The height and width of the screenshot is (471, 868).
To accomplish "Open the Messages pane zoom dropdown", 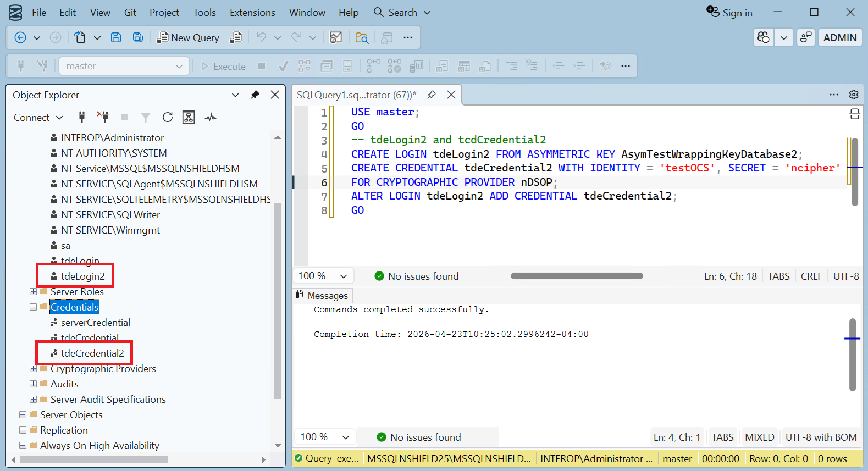I will 325,437.
